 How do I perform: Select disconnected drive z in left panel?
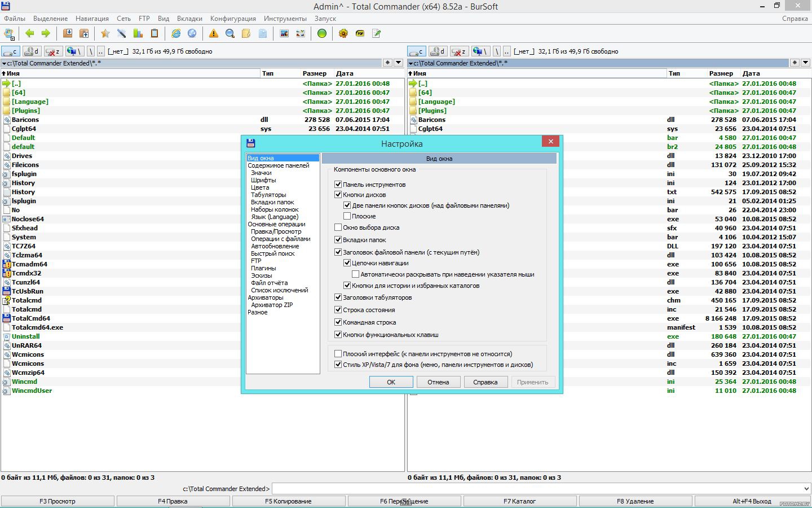54,51
